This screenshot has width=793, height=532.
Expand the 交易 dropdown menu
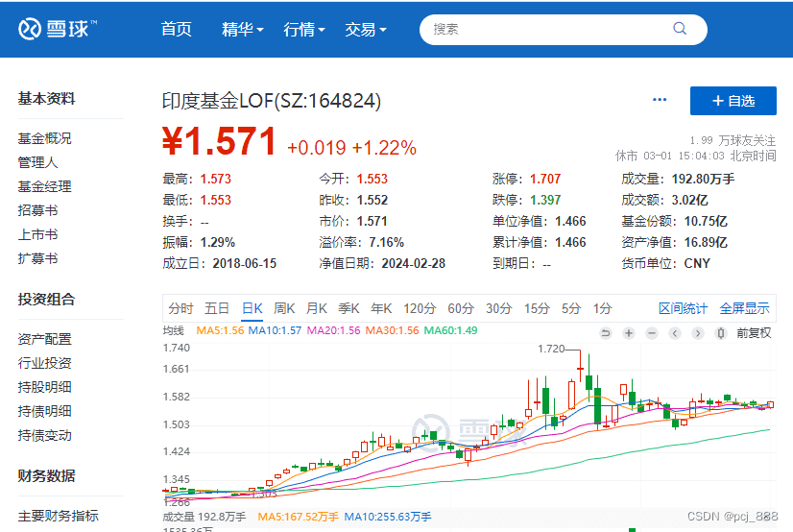tap(366, 30)
